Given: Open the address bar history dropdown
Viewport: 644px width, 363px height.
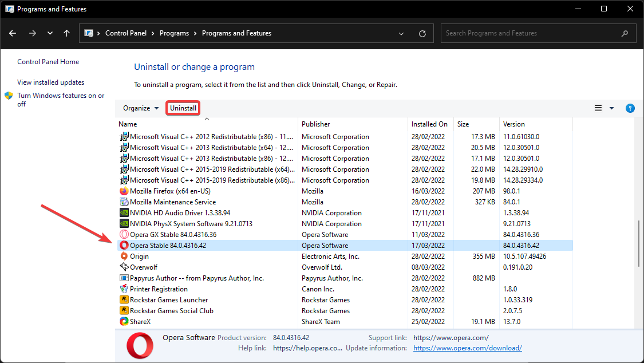Looking at the screenshot, I should pyautogui.click(x=401, y=34).
